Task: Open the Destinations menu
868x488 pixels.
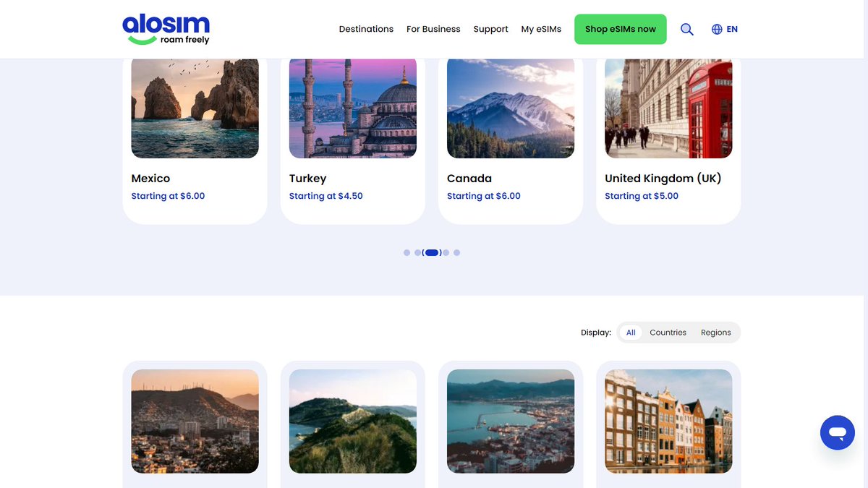Action: click(x=366, y=30)
